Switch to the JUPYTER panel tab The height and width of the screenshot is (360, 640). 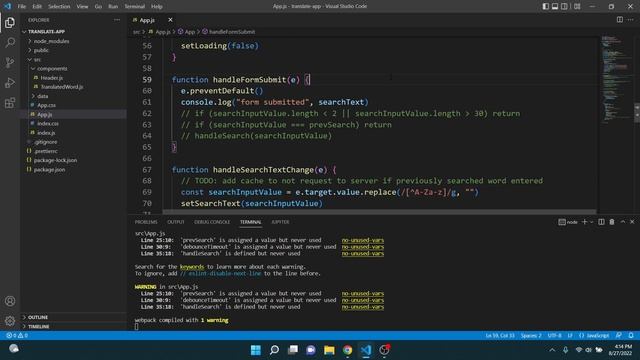(280, 222)
